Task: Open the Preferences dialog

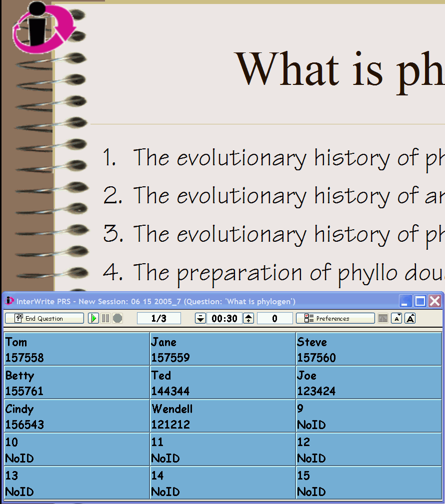Action: 340,318
